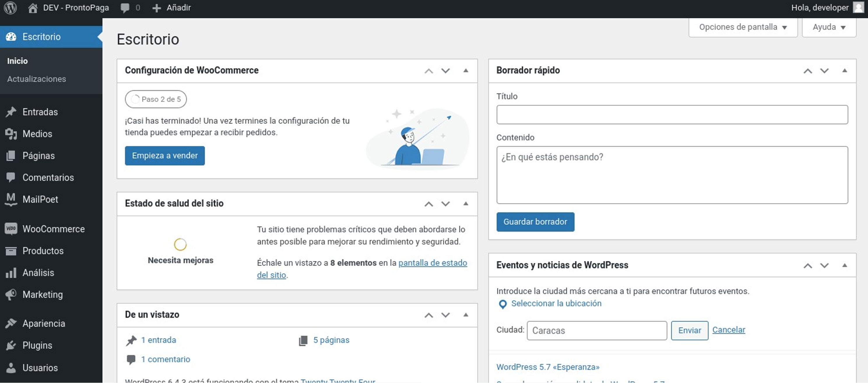Open the pantalla de estado del sitio link
The height and width of the screenshot is (383, 868).
[x=432, y=263]
